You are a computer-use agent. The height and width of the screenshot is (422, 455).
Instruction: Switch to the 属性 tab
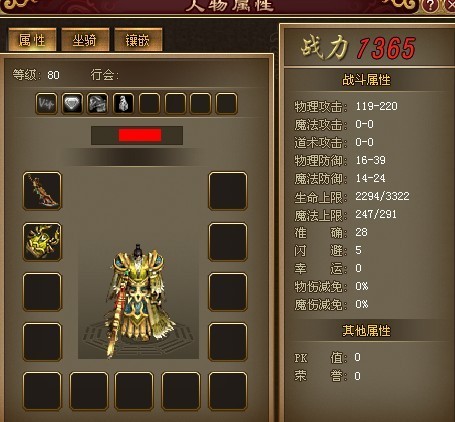32,40
